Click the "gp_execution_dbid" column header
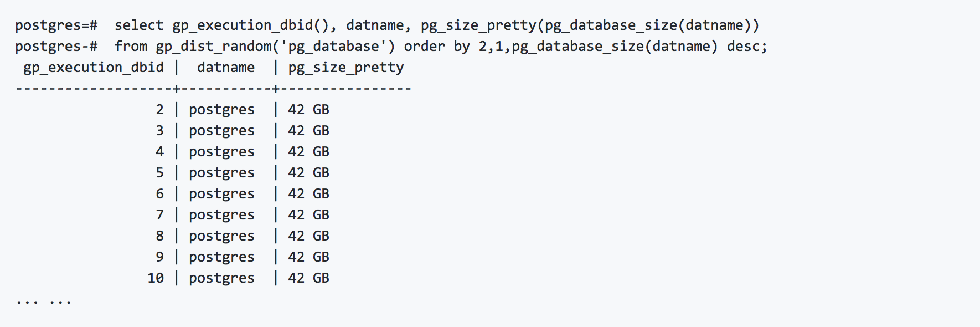This screenshot has height=327, width=980. click(x=94, y=68)
